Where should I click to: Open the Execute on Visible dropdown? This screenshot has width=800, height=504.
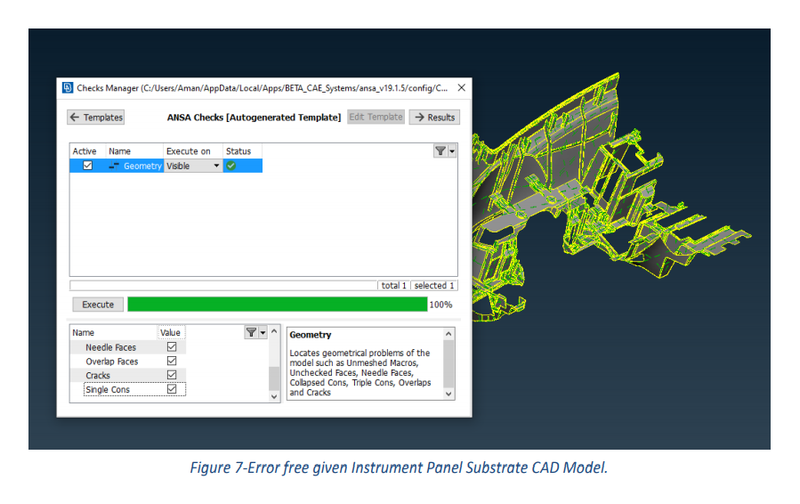click(215, 166)
